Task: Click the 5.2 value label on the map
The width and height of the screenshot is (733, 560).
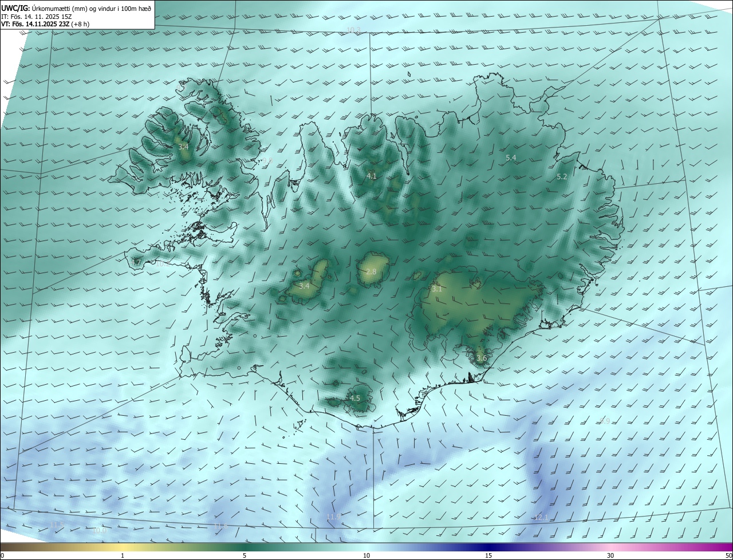Action: coord(561,176)
